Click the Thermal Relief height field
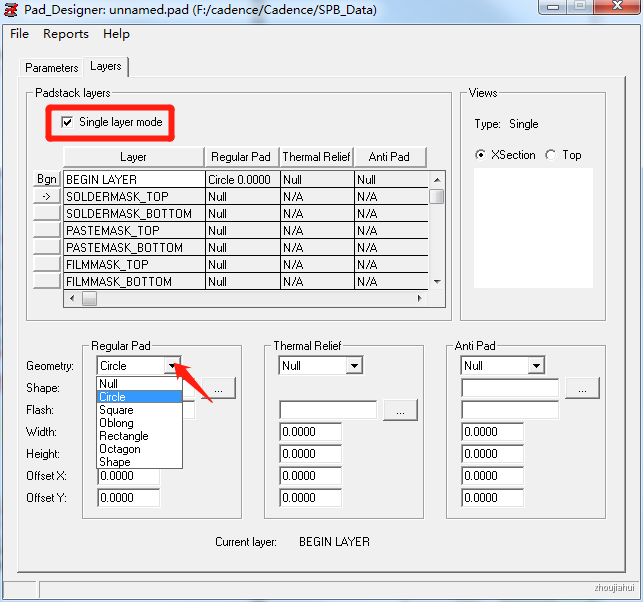 coord(311,454)
